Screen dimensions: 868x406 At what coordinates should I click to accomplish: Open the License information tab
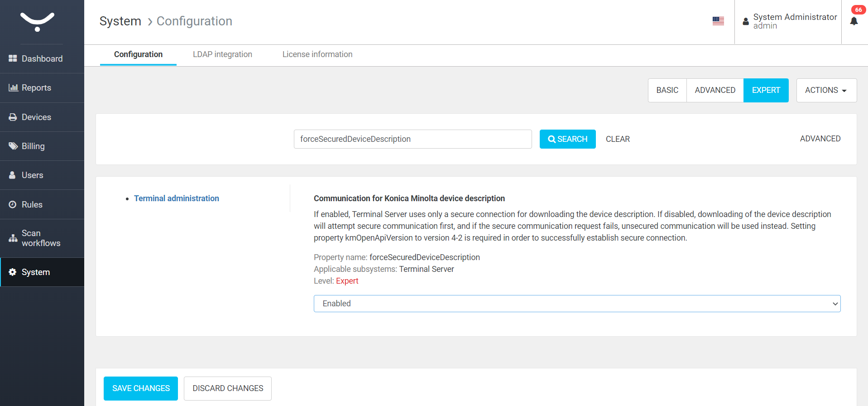click(x=317, y=54)
